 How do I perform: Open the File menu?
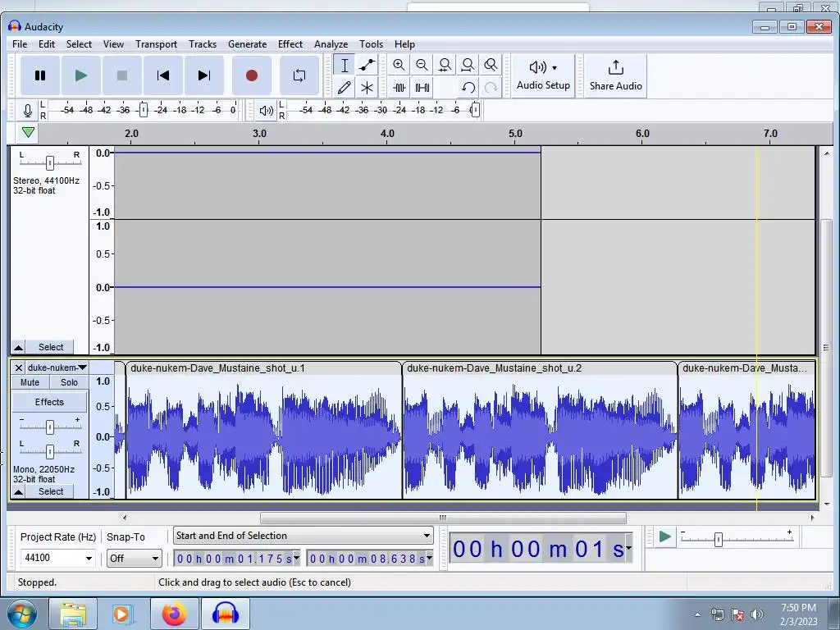20,44
